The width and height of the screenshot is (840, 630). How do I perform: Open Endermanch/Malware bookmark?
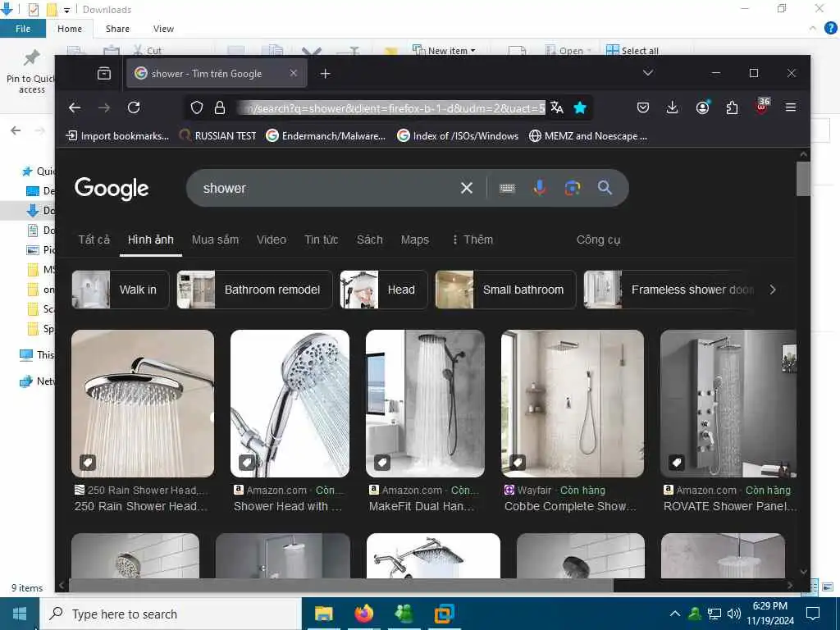(x=326, y=136)
